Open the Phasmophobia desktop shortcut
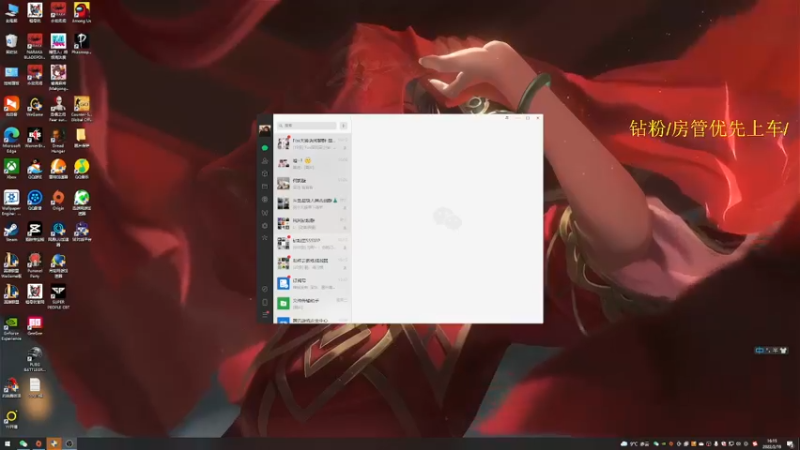The height and width of the screenshot is (450, 800). (81, 43)
